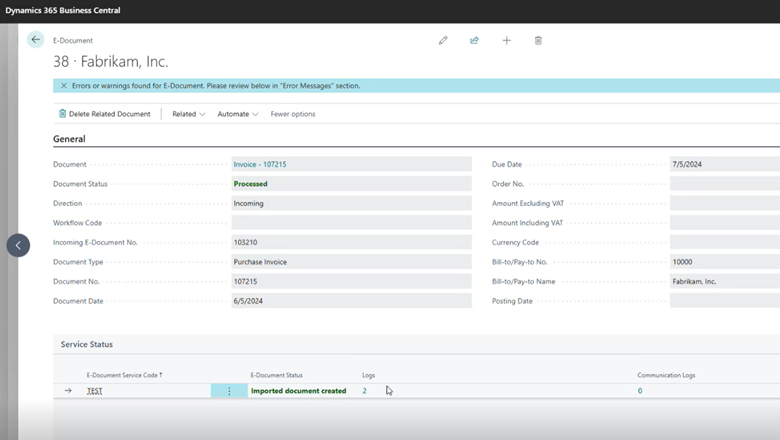Click Imported document created status
The width and height of the screenshot is (780, 440).
pos(298,391)
